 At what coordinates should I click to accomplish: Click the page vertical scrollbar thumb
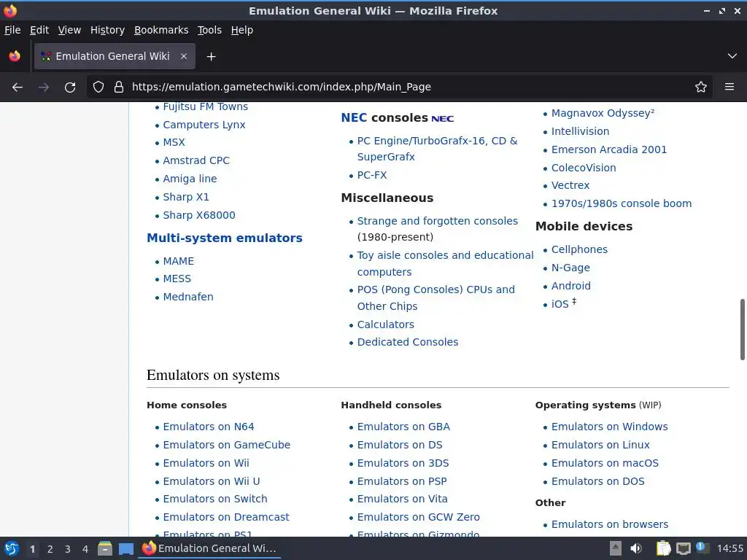click(x=742, y=330)
